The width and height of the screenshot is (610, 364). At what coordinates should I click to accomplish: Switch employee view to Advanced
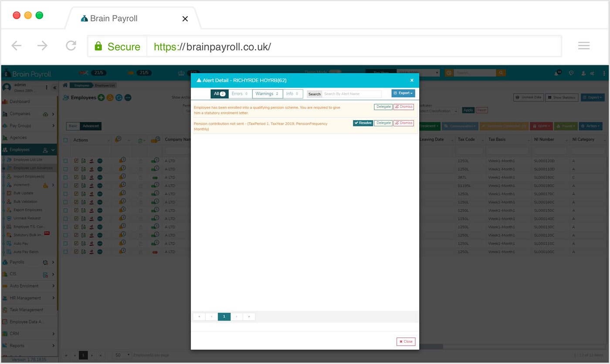tap(91, 126)
